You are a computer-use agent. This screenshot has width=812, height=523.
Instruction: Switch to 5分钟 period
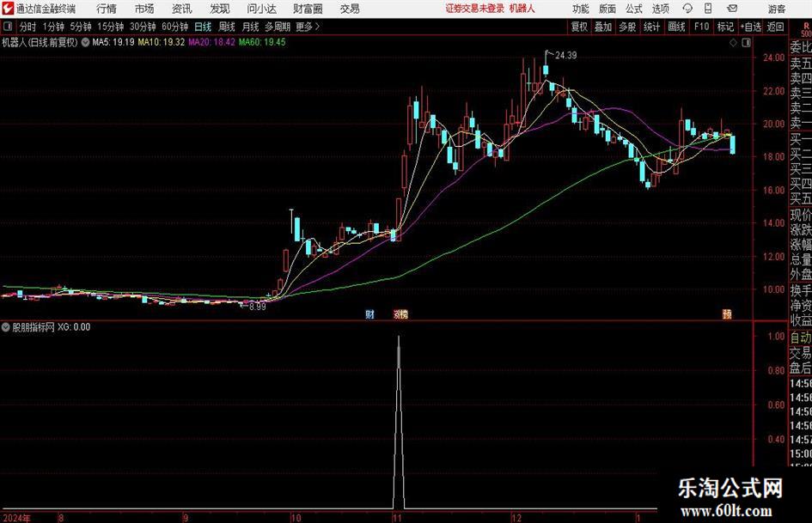click(80, 27)
